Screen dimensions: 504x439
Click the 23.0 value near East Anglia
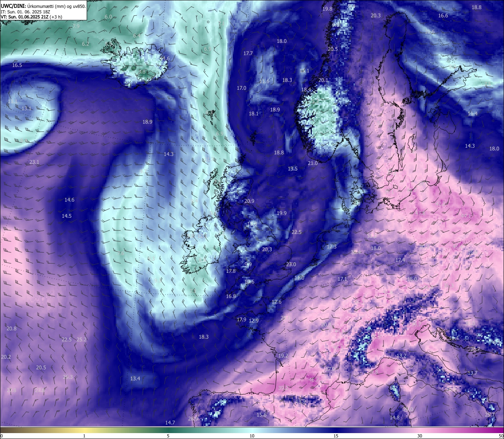pyautogui.click(x=291, y=265)
